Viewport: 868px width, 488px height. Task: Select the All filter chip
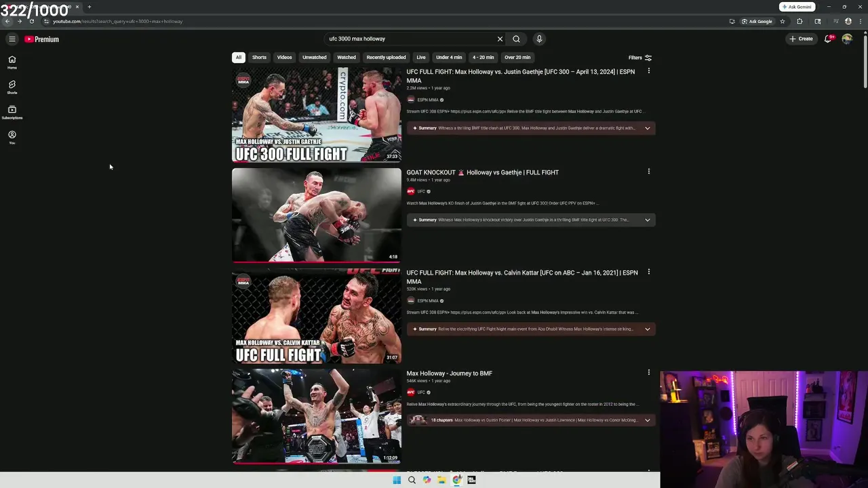pyautogui.click(x=238, y=58)
